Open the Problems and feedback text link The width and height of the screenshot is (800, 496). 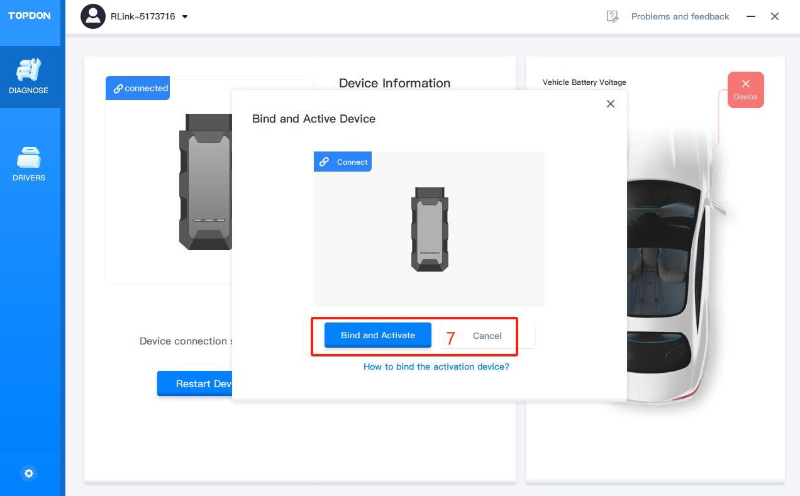(x=680, y=17)
